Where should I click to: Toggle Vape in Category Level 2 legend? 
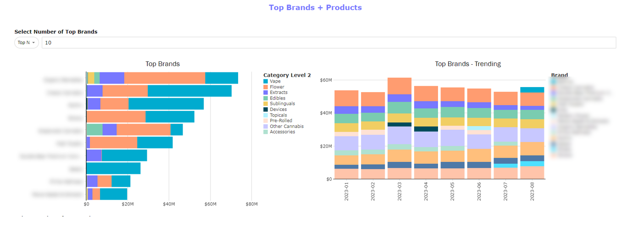[275, 81]
